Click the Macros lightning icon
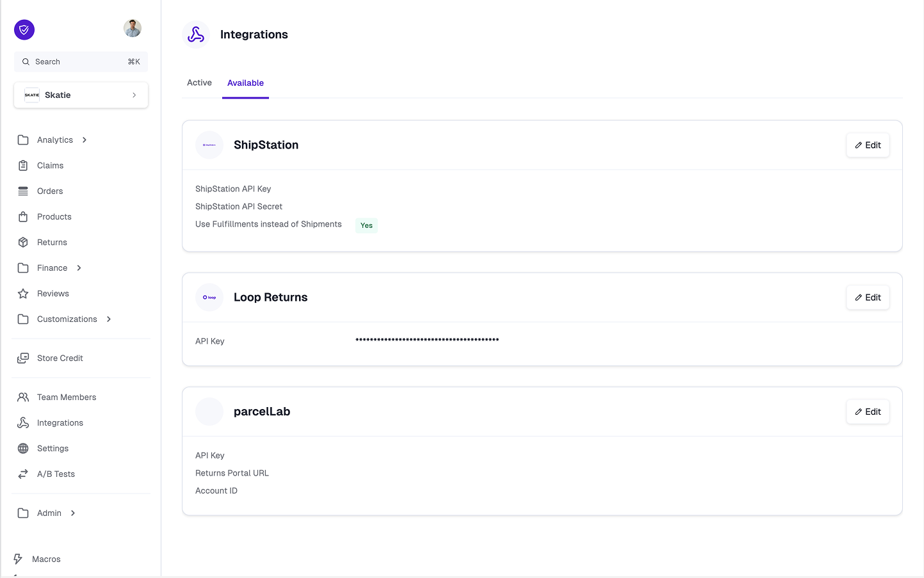 (x=18, y=559)
